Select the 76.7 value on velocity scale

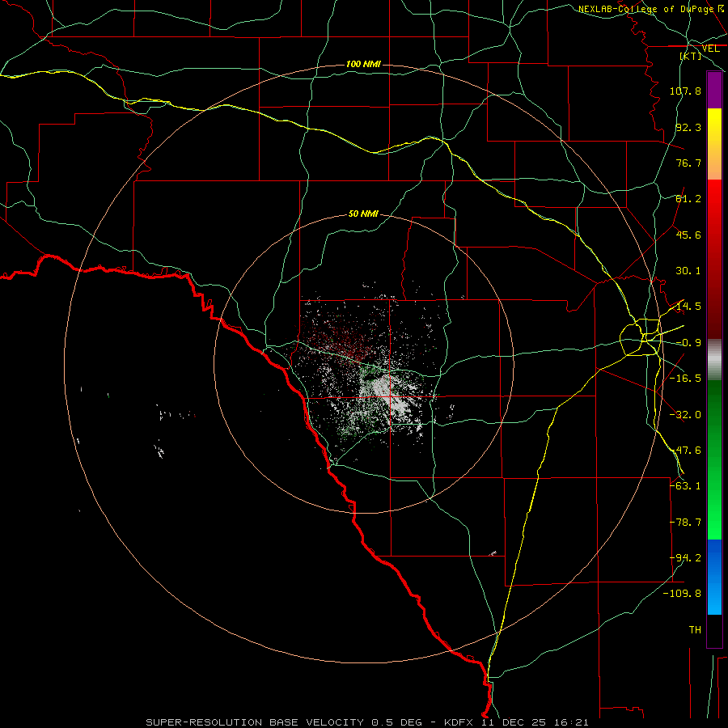[x=688, y=163]
